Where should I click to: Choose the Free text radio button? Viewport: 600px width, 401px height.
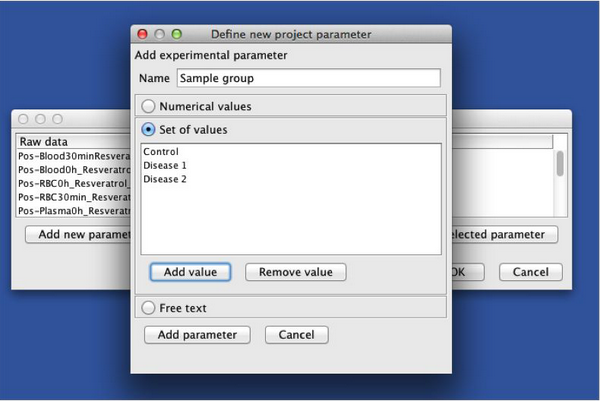coord(148,308)
